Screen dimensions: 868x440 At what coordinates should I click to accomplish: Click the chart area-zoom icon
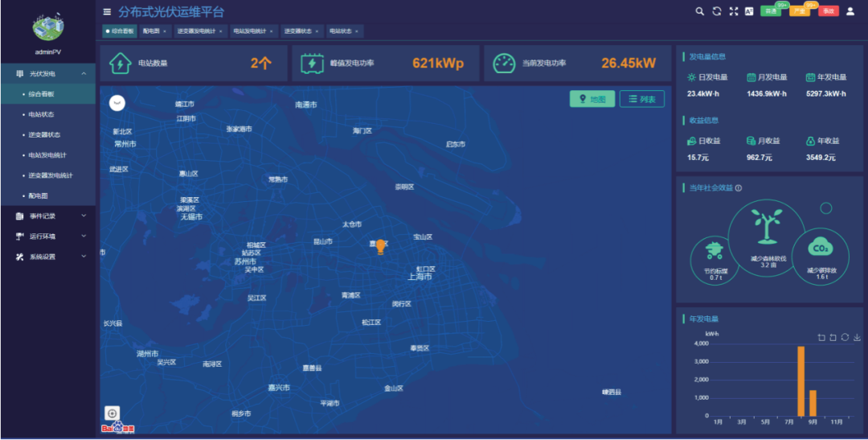pos(821,338)
